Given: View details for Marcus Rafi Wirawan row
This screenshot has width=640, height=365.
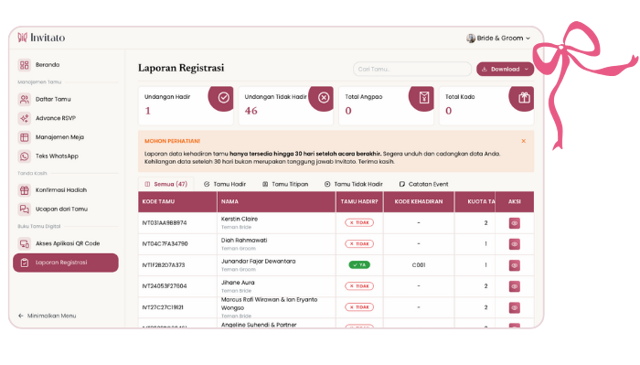Looking at the screenshot, I should [x=514, y=307].
